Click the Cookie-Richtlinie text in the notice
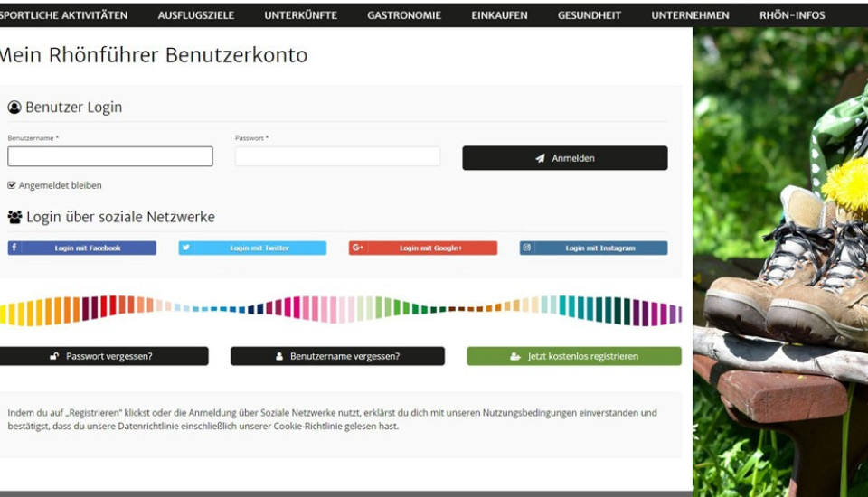 click(307, 427)
